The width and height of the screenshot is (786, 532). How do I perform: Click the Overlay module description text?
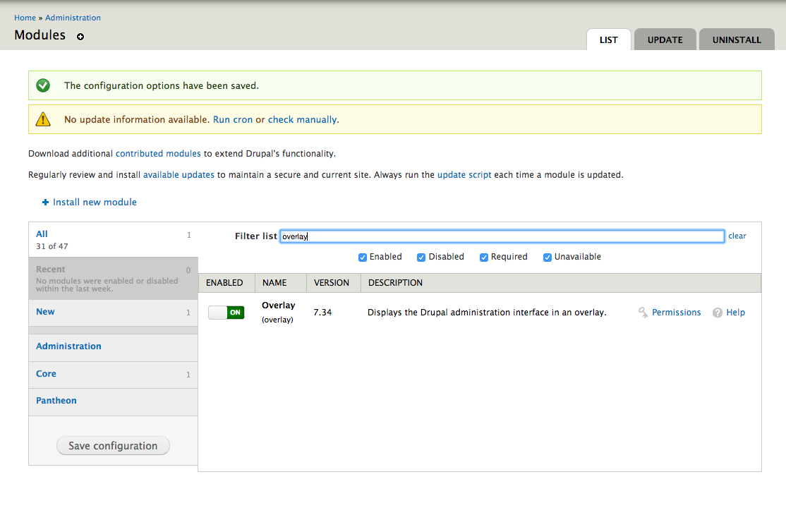click(x=487, y=313)
